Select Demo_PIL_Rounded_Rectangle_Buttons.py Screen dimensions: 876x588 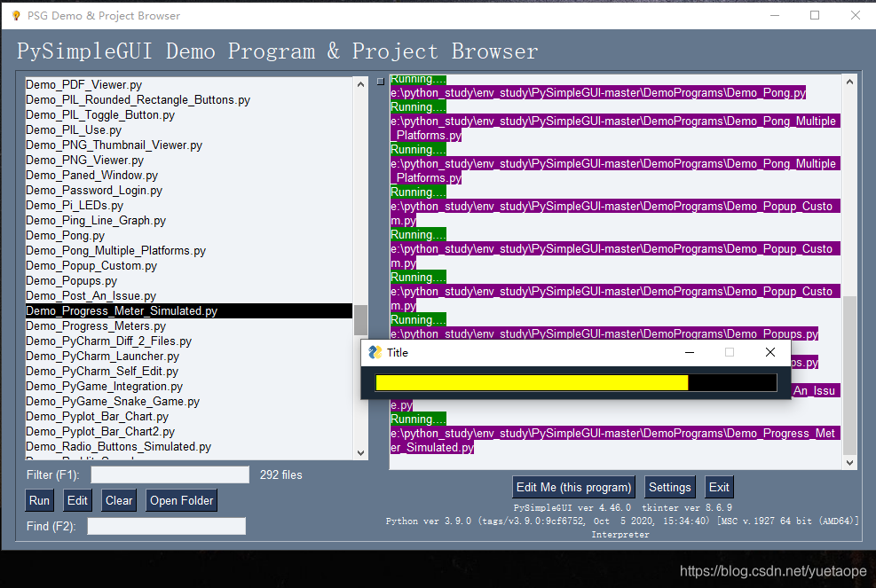point(189,100)
